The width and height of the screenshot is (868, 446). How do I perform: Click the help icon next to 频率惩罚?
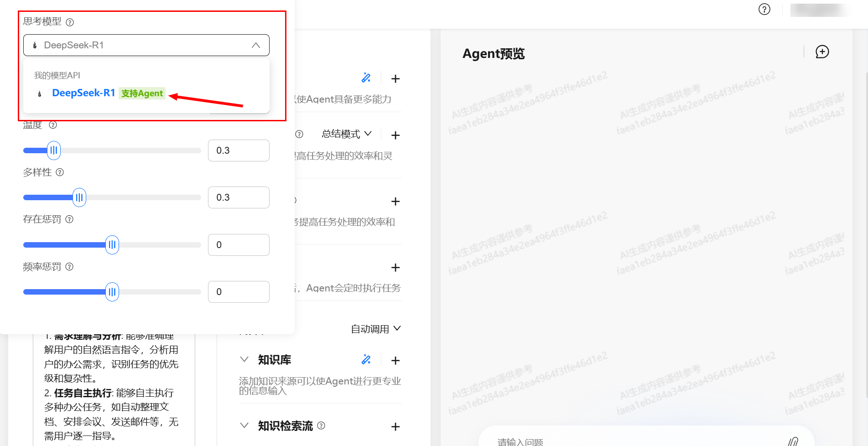69,267
